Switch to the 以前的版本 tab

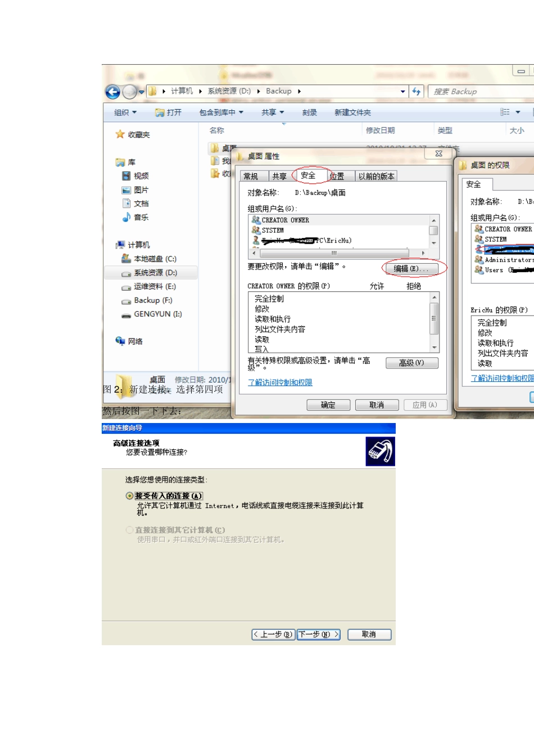click(x=376, y=177)
